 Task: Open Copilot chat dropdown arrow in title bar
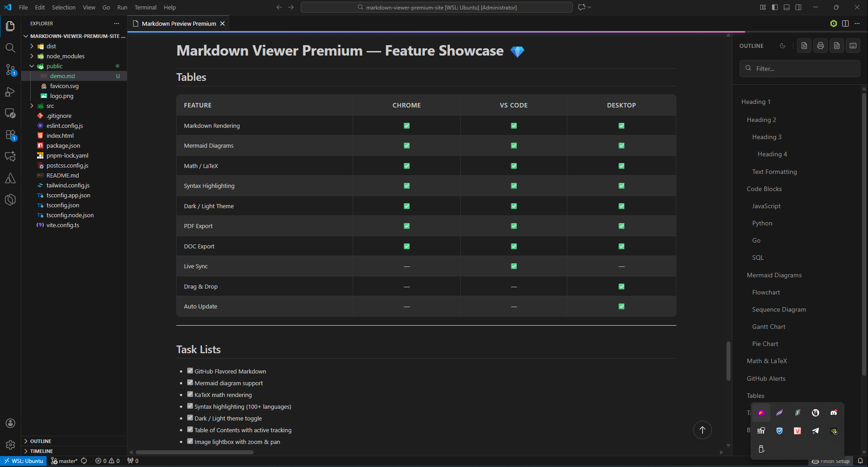(x=590, y=7)
